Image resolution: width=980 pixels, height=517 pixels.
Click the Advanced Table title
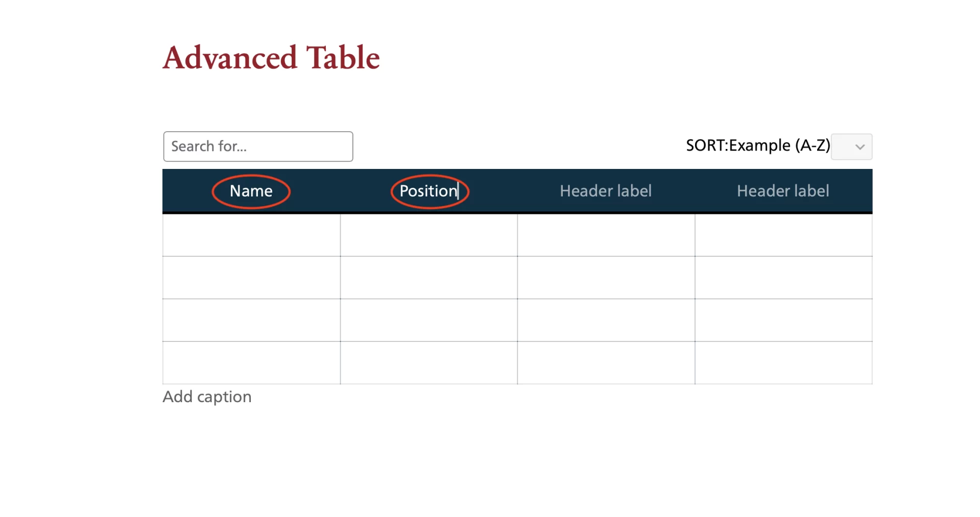pyautogui.click(x=271, y=57)
